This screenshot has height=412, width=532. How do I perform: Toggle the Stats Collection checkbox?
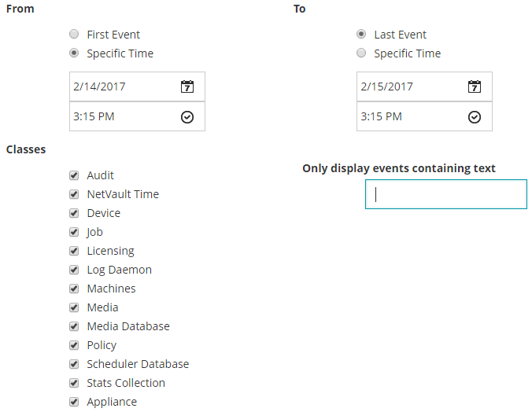coord(74,383)
